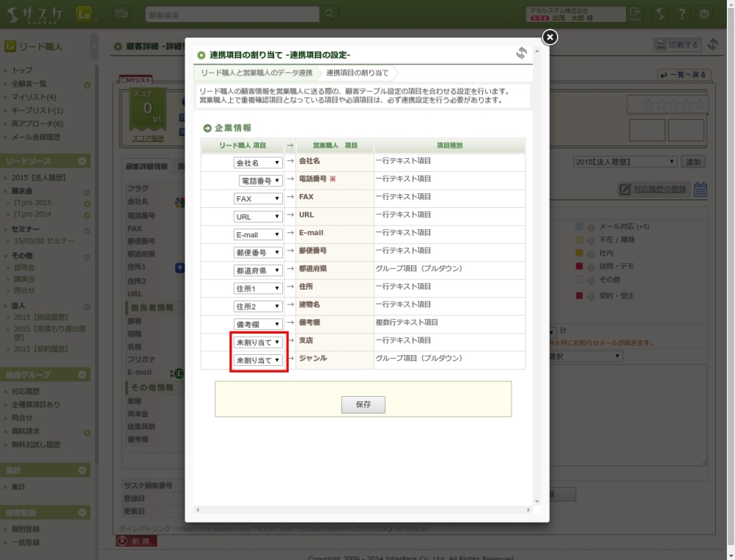735x560 pixels.
Task: Click the 保存 button
Action: pos(363,405)
